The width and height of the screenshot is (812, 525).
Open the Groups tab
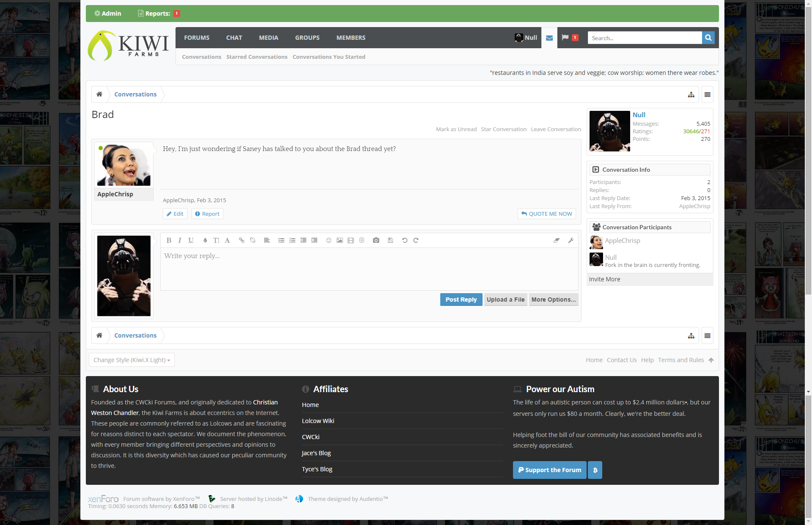pos(307,38)
